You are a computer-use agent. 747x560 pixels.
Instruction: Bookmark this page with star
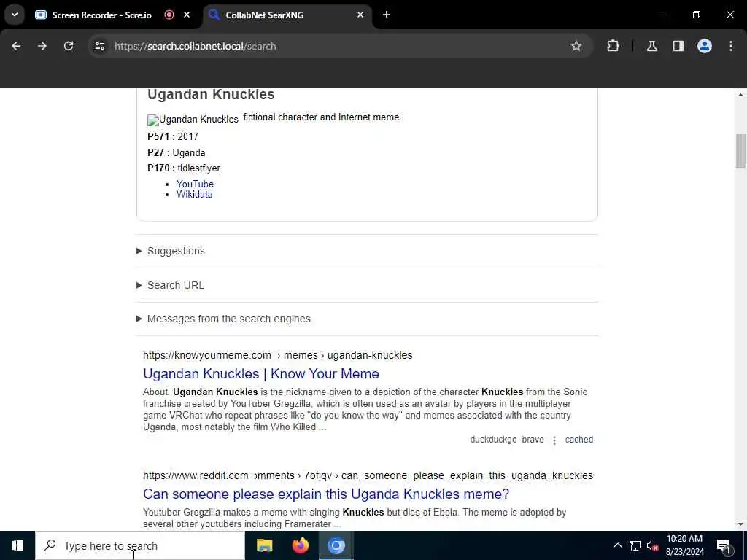(x=576, y=46)
